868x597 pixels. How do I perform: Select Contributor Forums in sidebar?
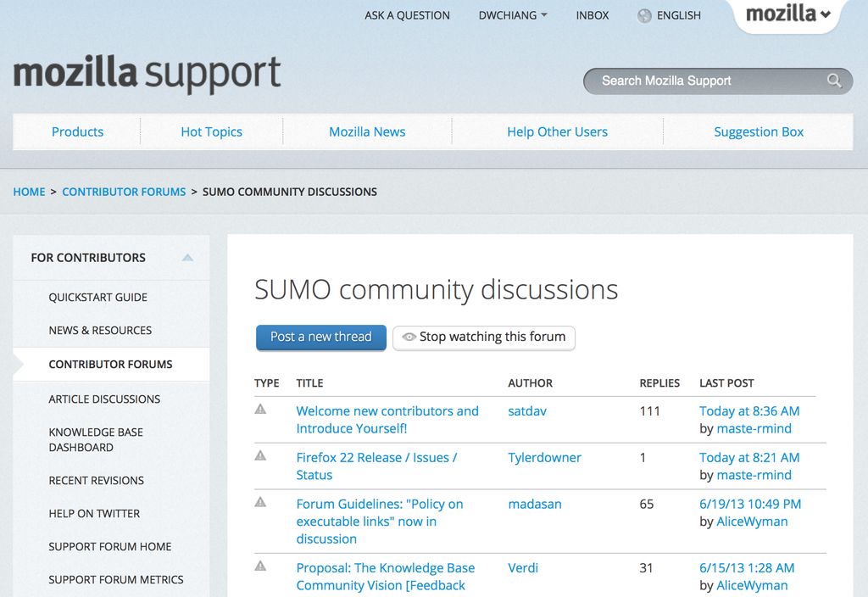111,365
